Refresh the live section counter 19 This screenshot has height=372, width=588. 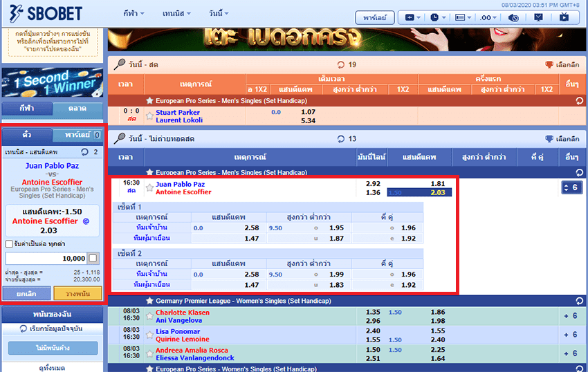[340, 65]
